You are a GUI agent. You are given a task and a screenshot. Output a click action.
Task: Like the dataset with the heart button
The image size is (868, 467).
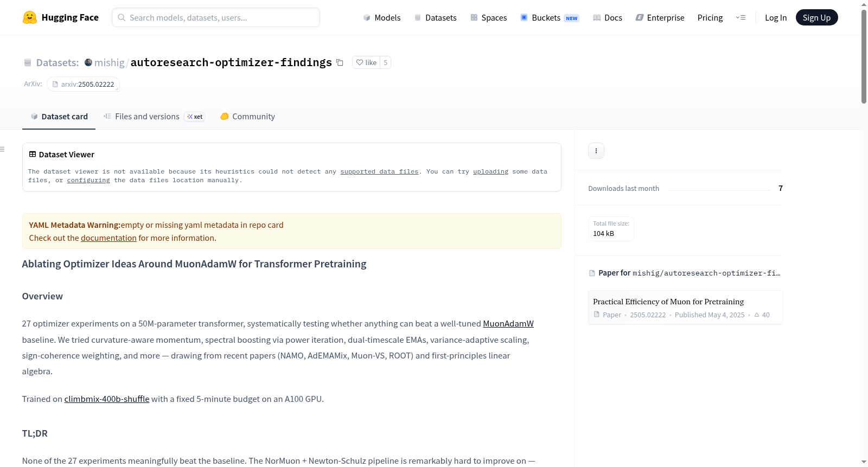click(366, 62)
